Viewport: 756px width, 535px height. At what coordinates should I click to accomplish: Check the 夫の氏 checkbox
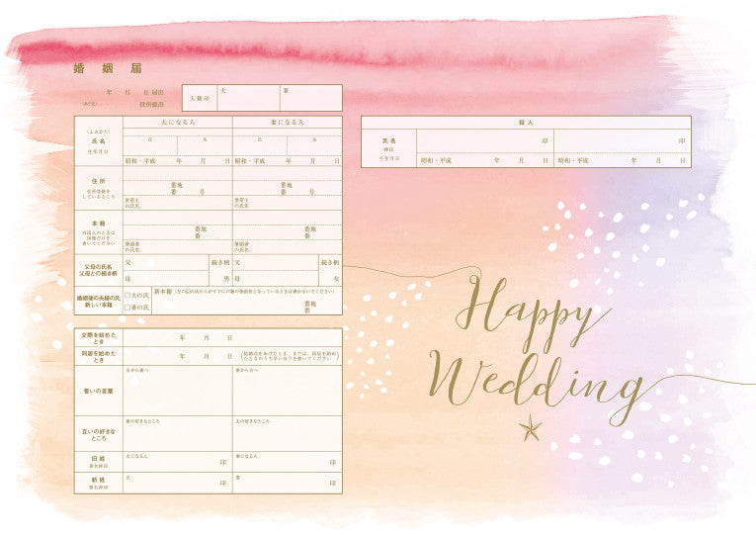127,295
